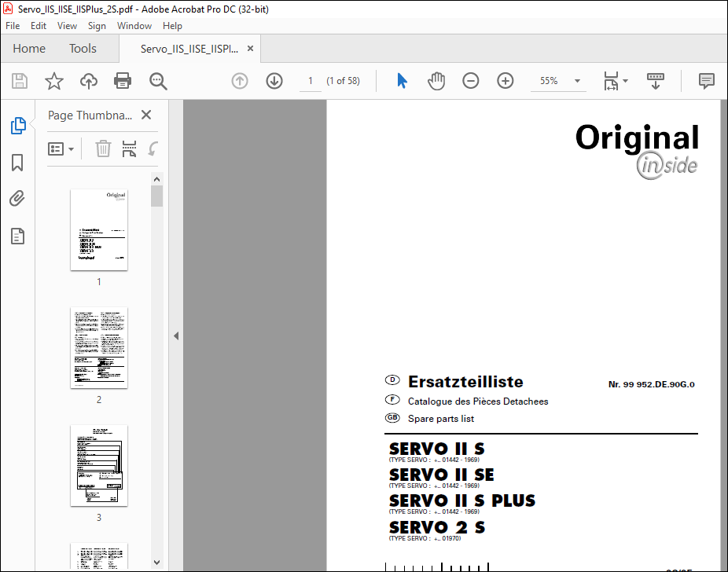The width and height of the screenshot is (728, 572).
Task: Open the File menu
Action: click(13, 26)
